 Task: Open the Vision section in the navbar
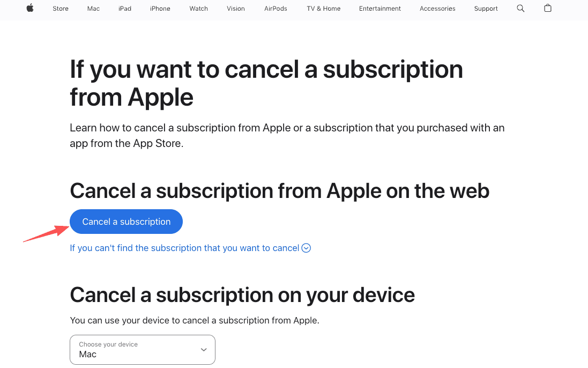(x=235, y=9)
